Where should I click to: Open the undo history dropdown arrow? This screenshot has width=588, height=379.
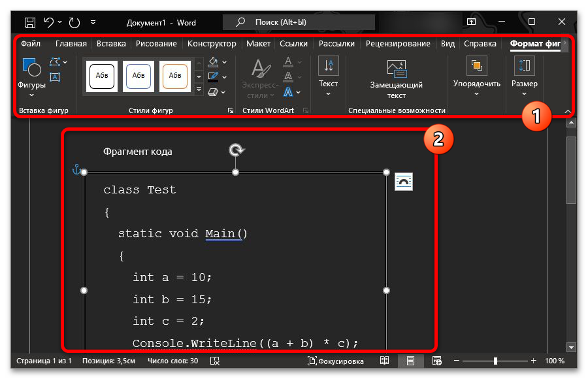tap(60, 22)
